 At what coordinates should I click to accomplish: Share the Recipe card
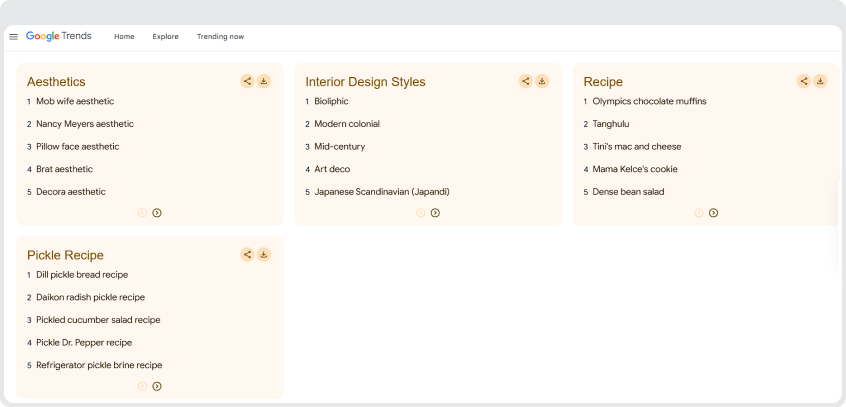pos(803,81)
